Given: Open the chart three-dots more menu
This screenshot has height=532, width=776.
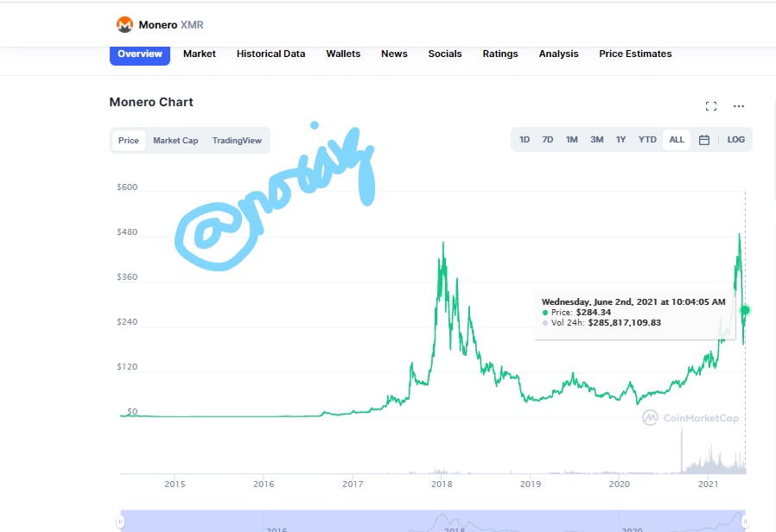Looking at the screenshot, I should (738, 106).
